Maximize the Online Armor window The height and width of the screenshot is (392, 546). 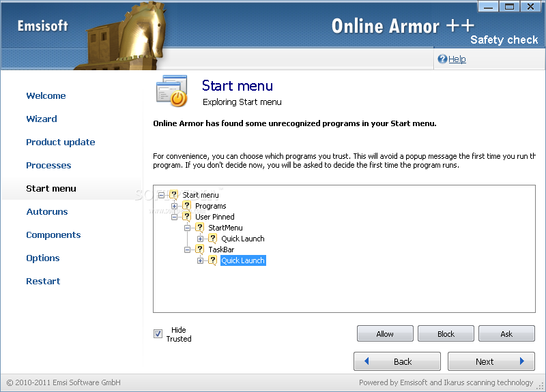pos(509,6)
